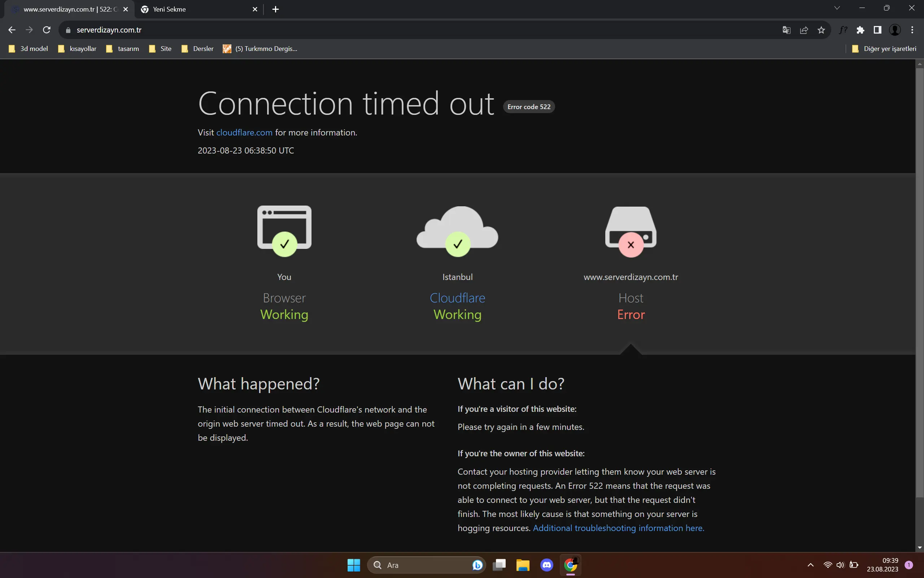Open the volume speaker tray icon
Image resolution: width=924 pixels, height=578 pixels.
pyautogui.click(x=840, y=565)
